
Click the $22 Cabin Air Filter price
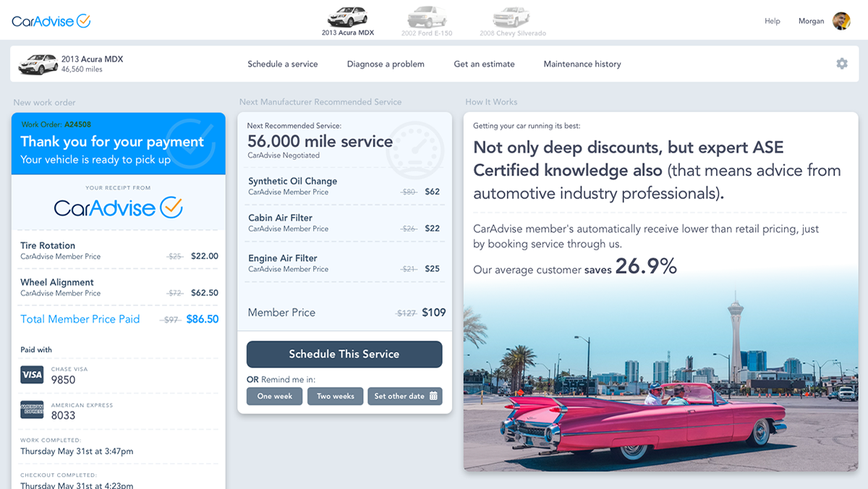pos(432,228)
